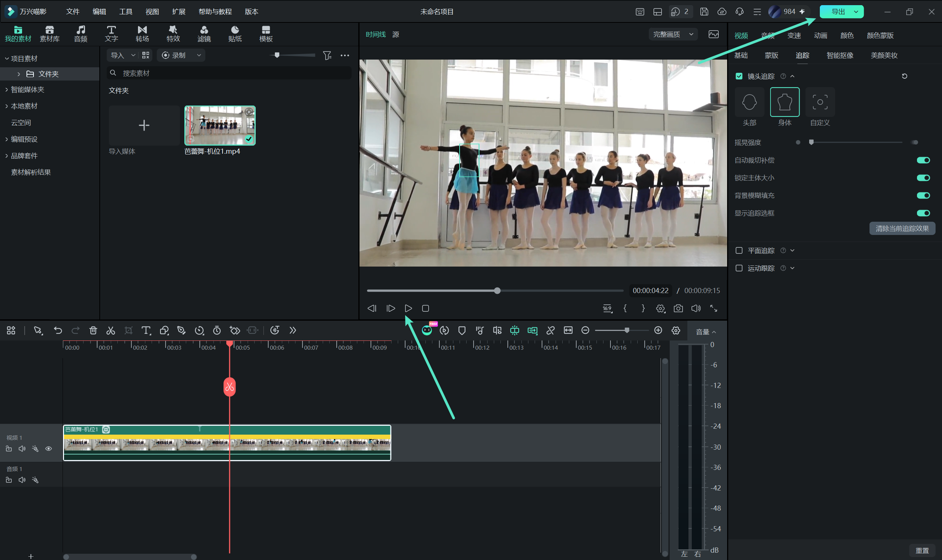This screenshot has height=560, width=942.
Task: Switch to the 智能抠像 tab
Action: tap(840, 56)
